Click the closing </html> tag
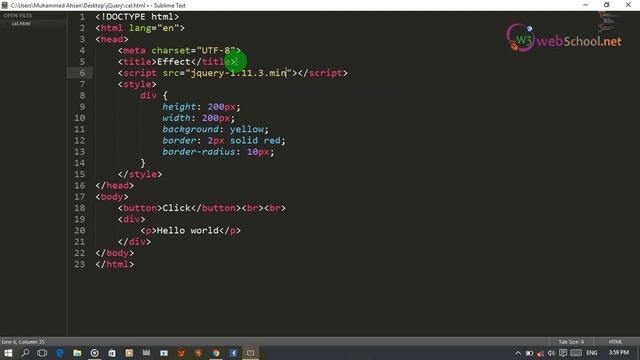This screenshot has width=640, height=360. [x=115, y=264]
